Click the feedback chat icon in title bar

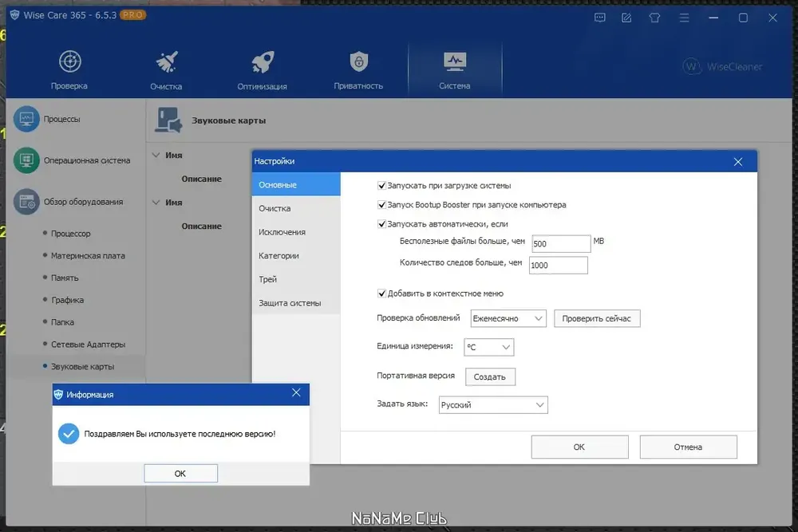[x=600, y=18]
